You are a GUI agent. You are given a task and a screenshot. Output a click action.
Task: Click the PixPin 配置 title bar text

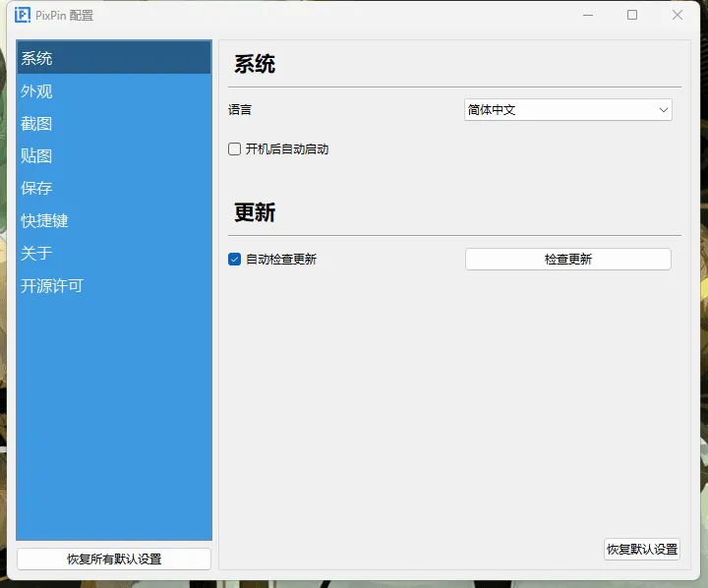(x=67, y=16)
